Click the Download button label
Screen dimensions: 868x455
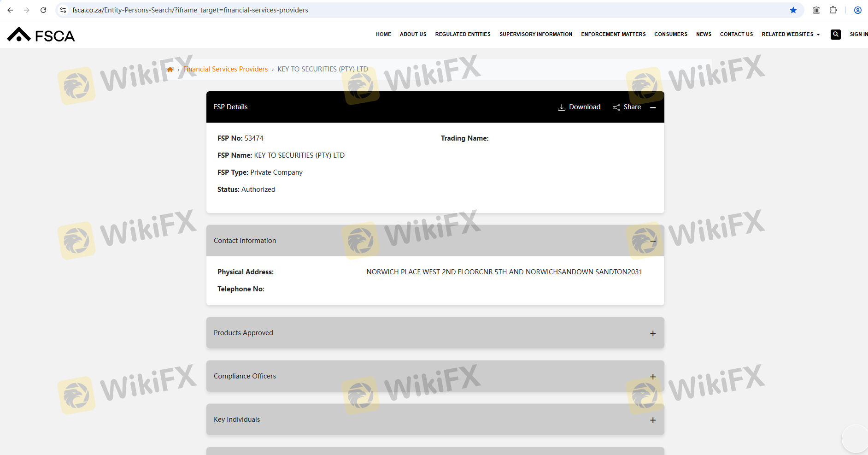585,107
